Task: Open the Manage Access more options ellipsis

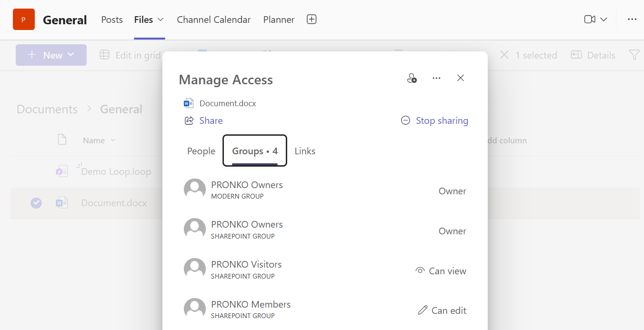Action: coord(436,78)
